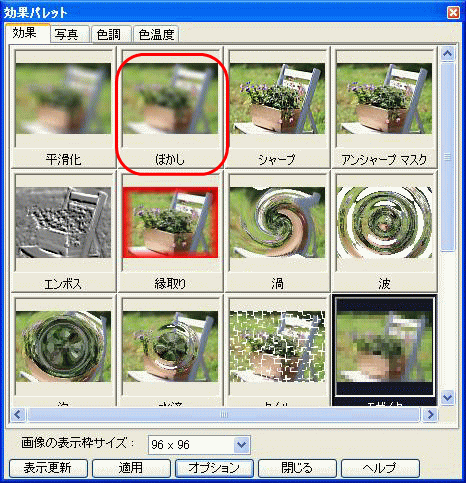Select the 平滑化 smoothing effect thumbnail
The height and width of the screenshot is (483, 466).
coord(63,107)
